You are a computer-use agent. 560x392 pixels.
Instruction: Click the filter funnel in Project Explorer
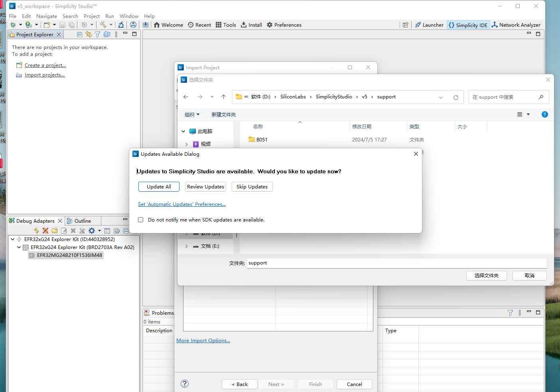point(98,35)
